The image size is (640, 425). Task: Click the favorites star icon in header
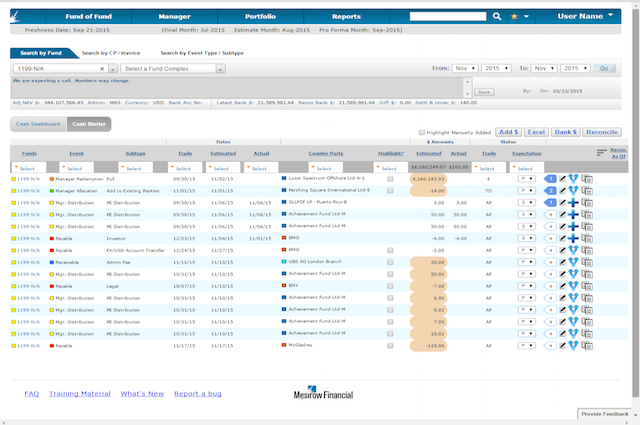pyautogui.click(x=514, y=17)
